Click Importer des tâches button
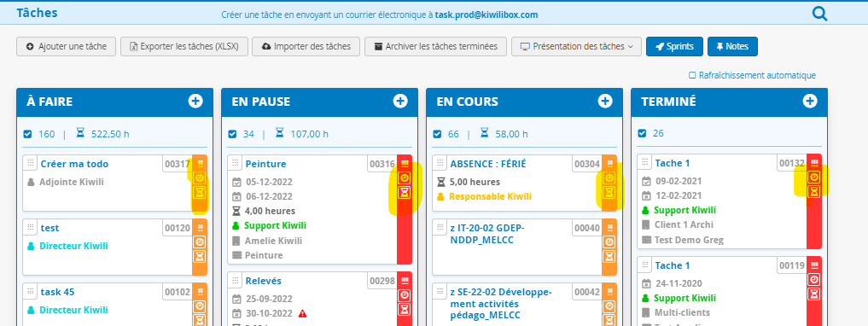Screen dimensions: 868x326 [x=306, y=46]
